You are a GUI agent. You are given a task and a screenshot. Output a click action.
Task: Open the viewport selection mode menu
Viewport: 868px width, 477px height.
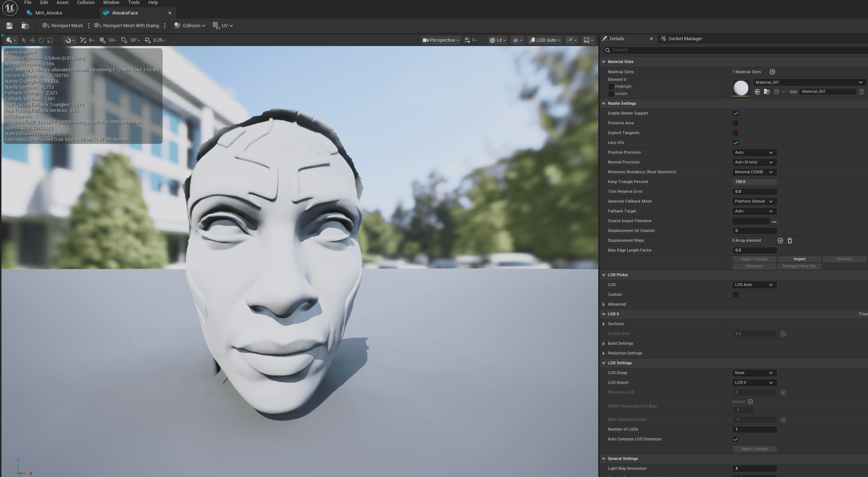pos(11,40)
